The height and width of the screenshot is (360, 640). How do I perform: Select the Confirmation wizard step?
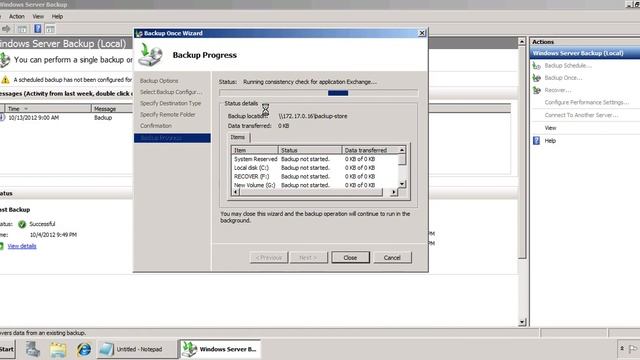click(156, 126)
